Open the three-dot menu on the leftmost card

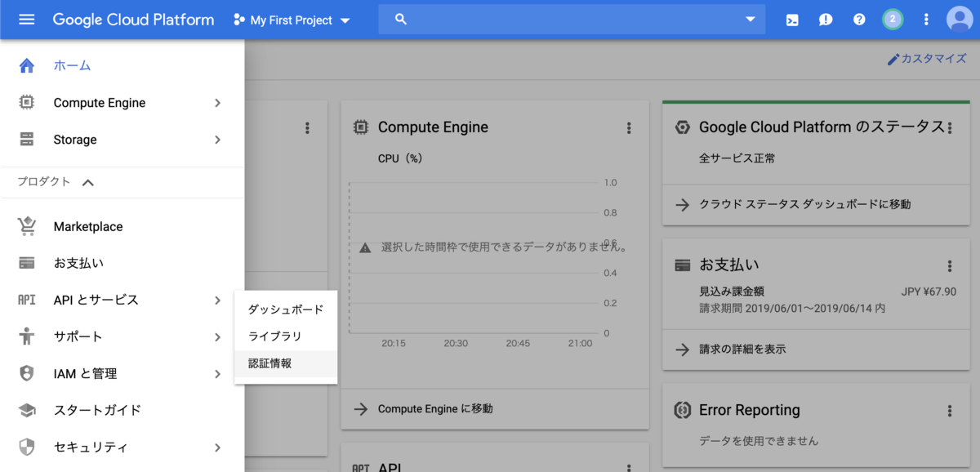pos(308,127)
